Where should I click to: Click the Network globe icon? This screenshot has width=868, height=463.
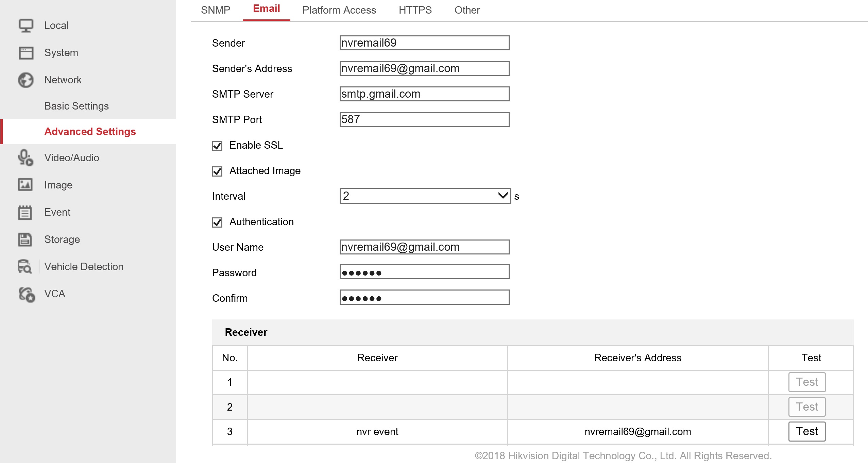pos(26,80)
